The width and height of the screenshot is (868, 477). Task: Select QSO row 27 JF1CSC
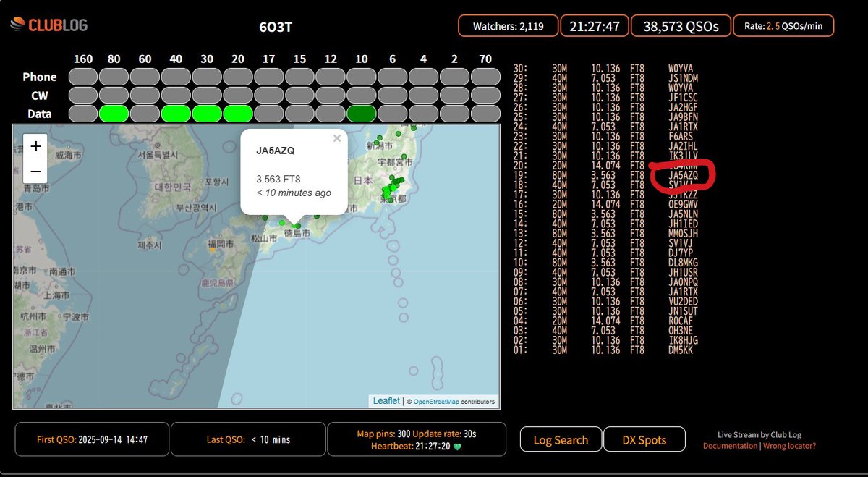click(x=606, y=98)
